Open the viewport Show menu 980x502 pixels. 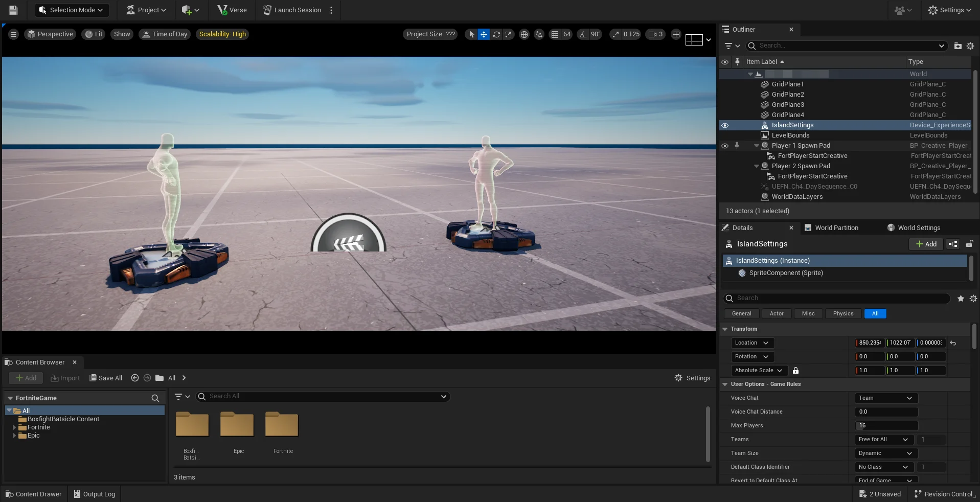click(x=122, y=34)
